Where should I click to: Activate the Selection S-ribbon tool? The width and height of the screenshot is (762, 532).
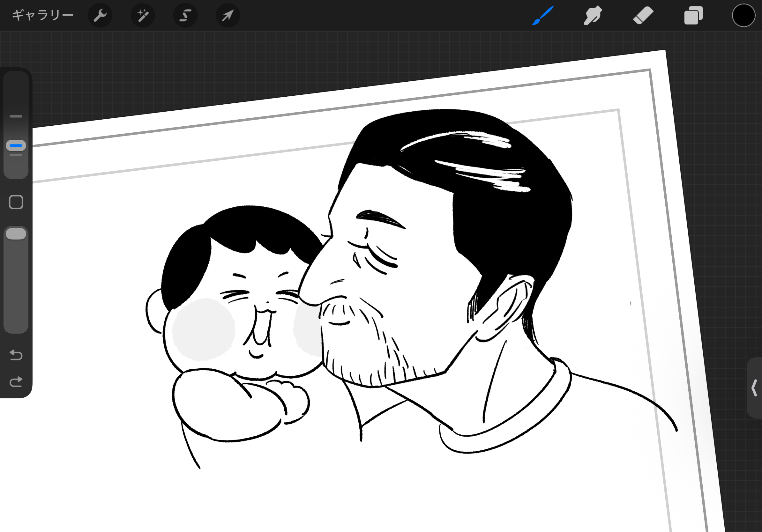[x=185, y=15]
